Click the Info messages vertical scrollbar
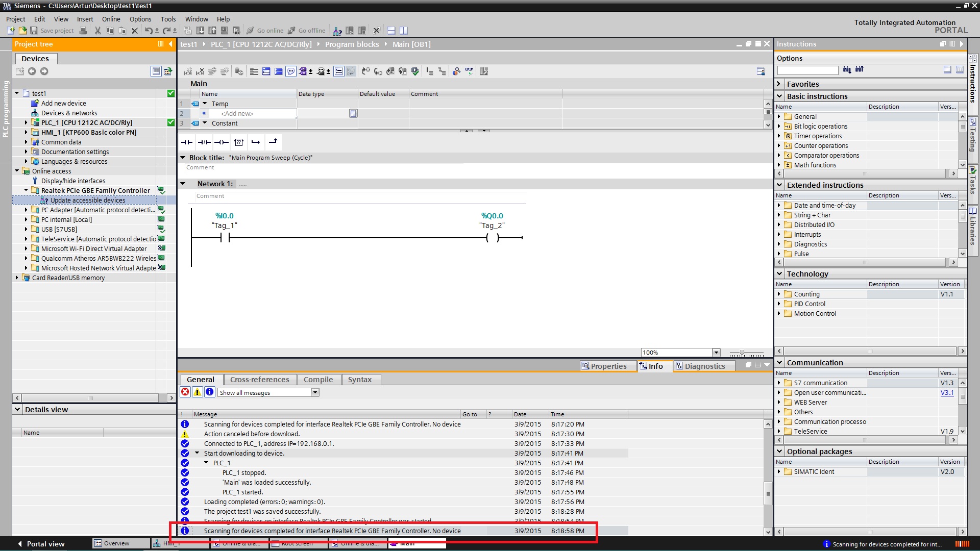Viewport: 980px width, 551px height. point(768,478)
